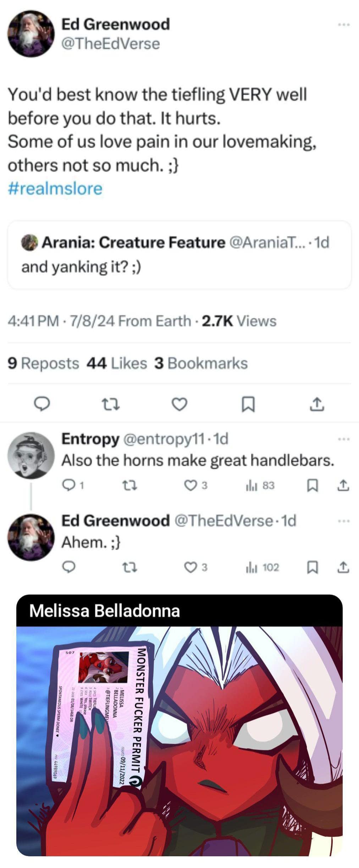359x868 pixels.
Task: Open the quoted Arania: Creature Feature tweet
Action: click(179, 255)
